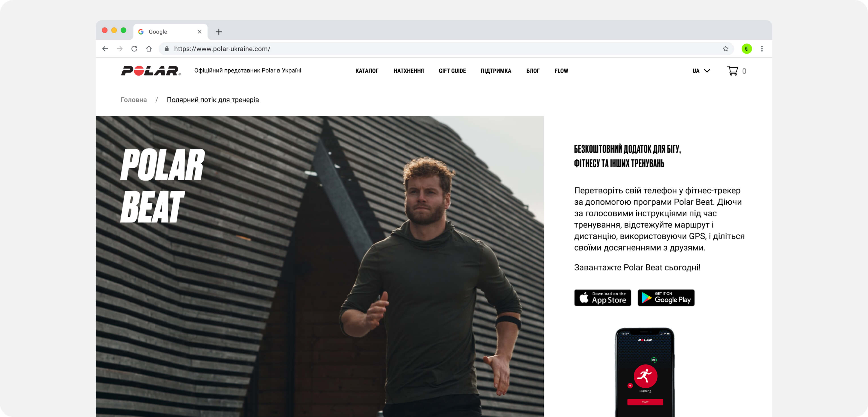
Task: Select the НАТХНЕННЯ navigation item
Action: [x=408, y=71]
